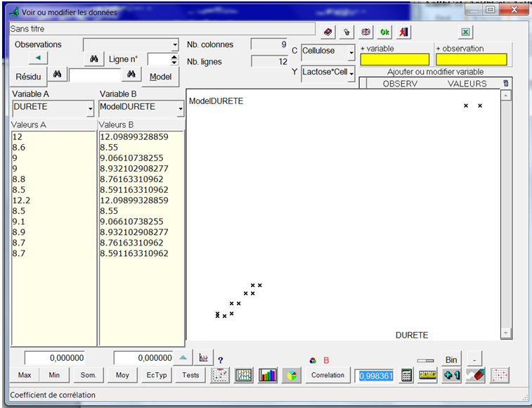
Task: Click the colored bar chart icon
Action: 268,375
